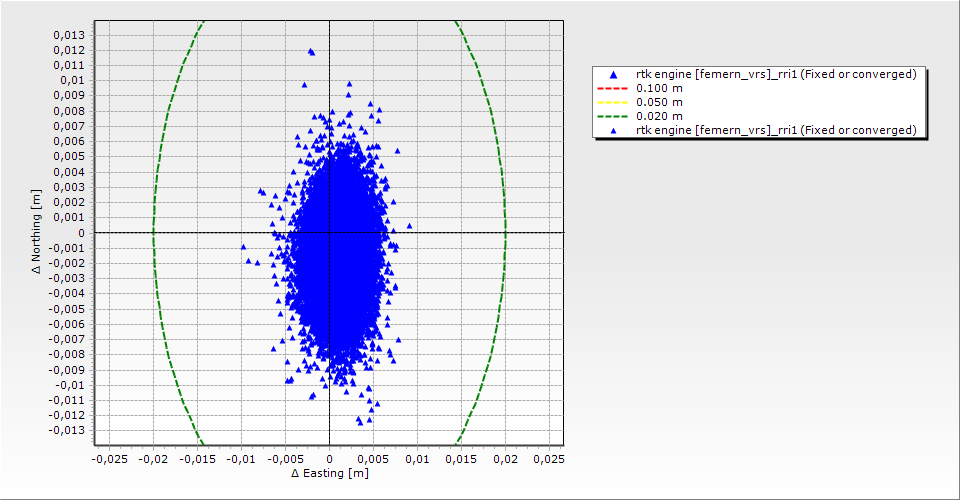The image size is (960, 500).
Task: Select the yellow dashed line legend sample
Action: pos(613,102)
